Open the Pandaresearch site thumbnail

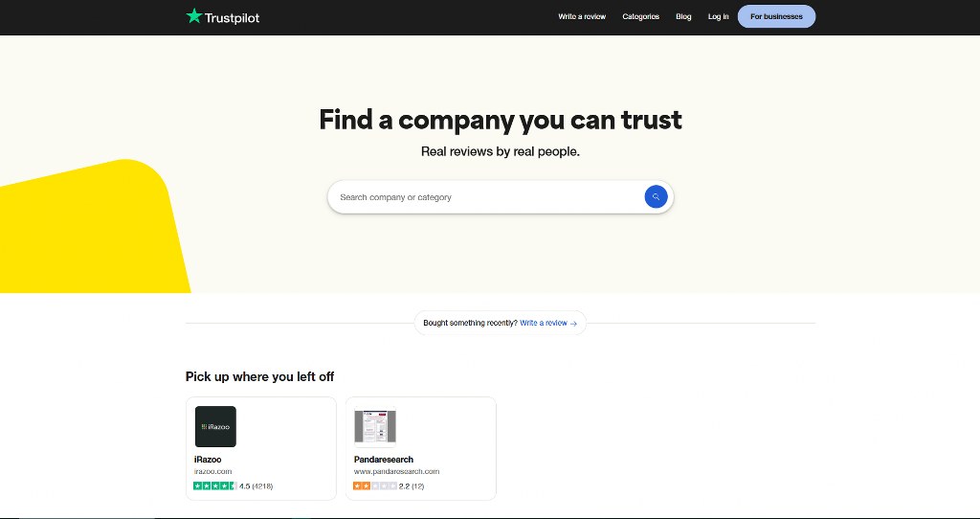375,426
